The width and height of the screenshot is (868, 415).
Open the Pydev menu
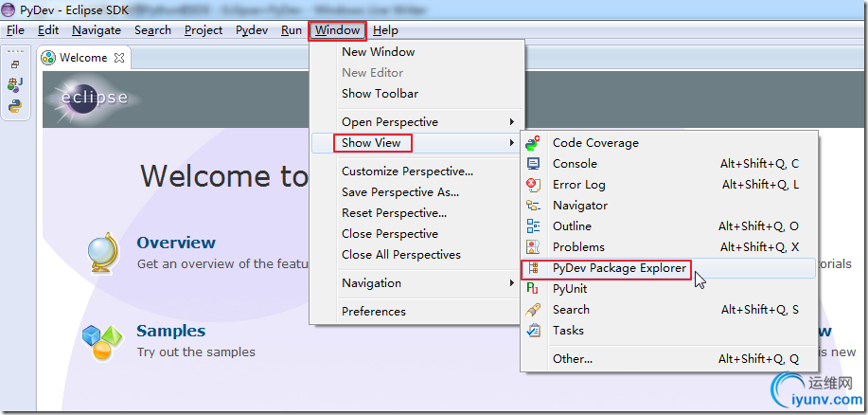tap(252, 30)
